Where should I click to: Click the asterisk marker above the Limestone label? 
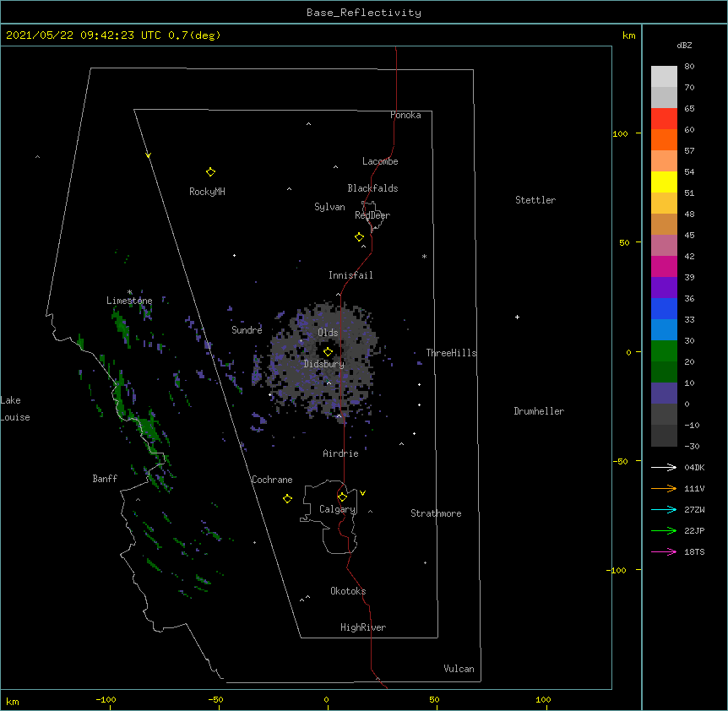(x=129, y=292)
